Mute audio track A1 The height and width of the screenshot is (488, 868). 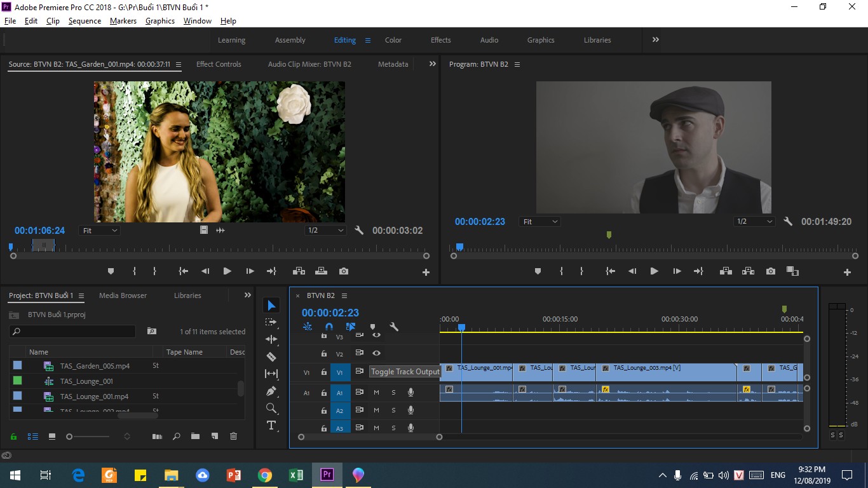click(x=376, y=393)
